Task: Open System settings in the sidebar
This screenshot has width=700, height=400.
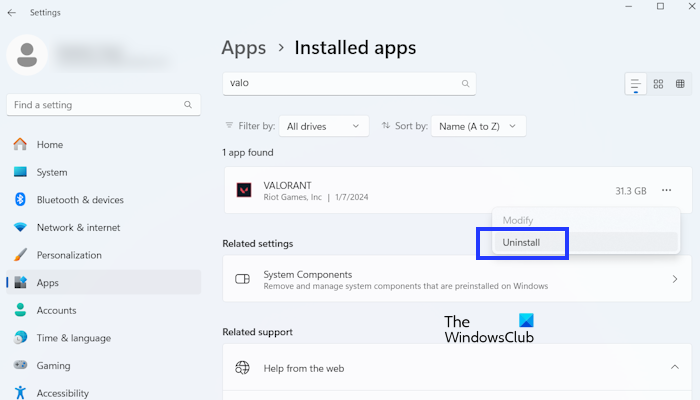Action: (x=104, y=172)
